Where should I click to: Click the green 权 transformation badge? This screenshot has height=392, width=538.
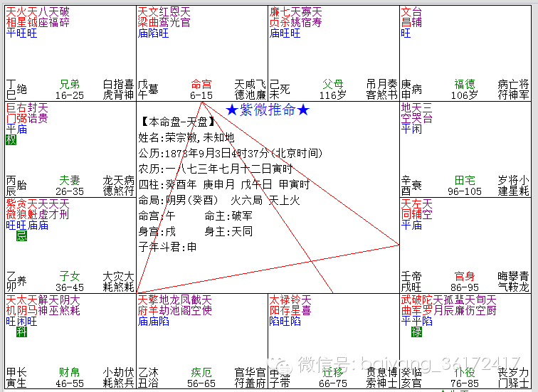tap(11, 139)
